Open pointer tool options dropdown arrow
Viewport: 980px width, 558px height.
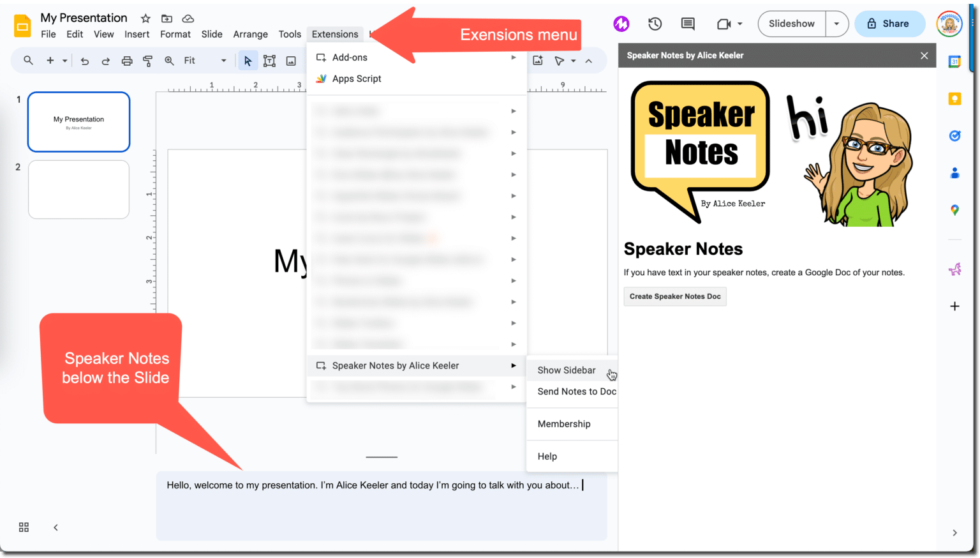point(574,61)
